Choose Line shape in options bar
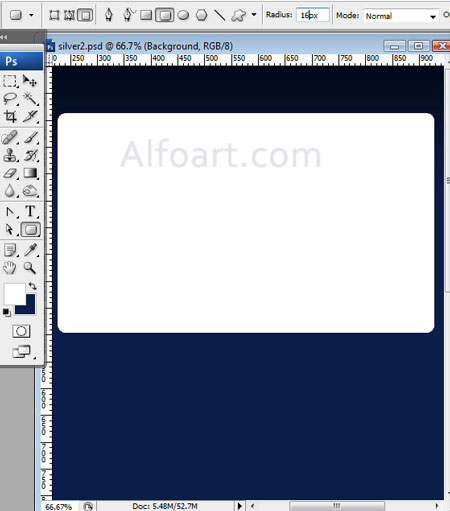Screen dimensions: 450x511 pos(220,15)
